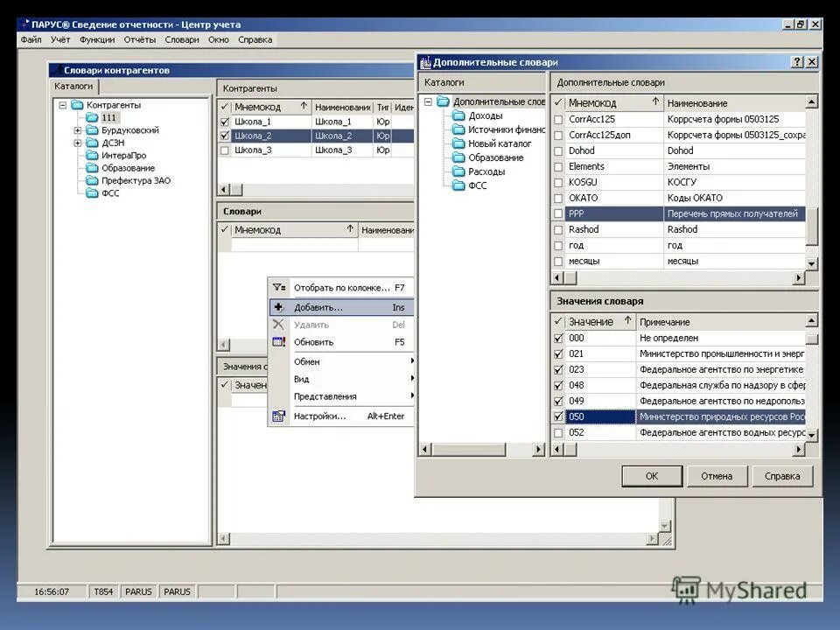Click the Доходы folder icon in the dialog

(x=458, y=115)
